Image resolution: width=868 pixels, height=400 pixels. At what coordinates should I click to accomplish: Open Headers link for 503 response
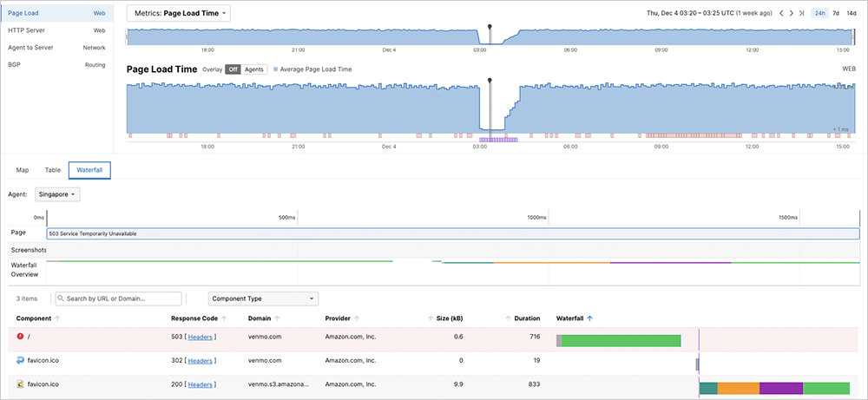(x=200, y=337)
